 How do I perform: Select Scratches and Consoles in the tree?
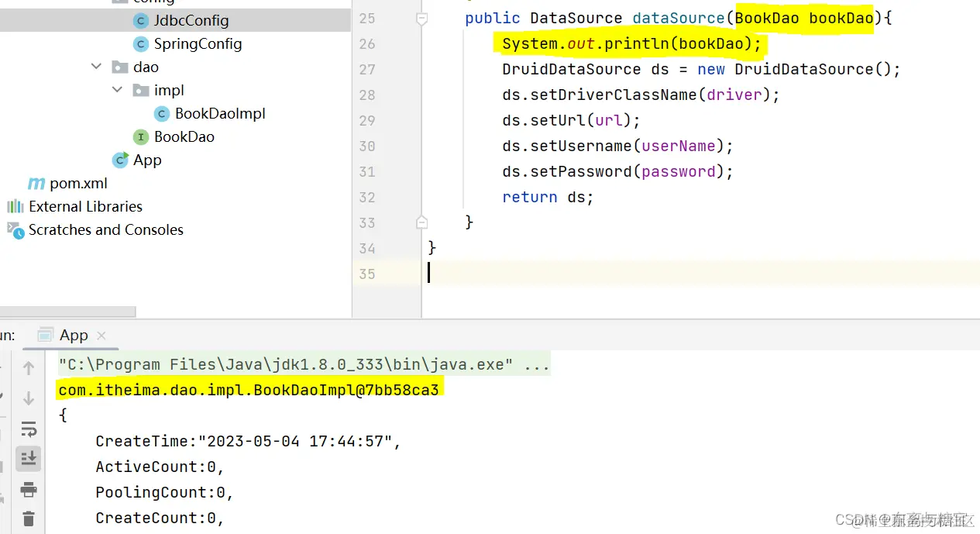[x=106, y=230]
